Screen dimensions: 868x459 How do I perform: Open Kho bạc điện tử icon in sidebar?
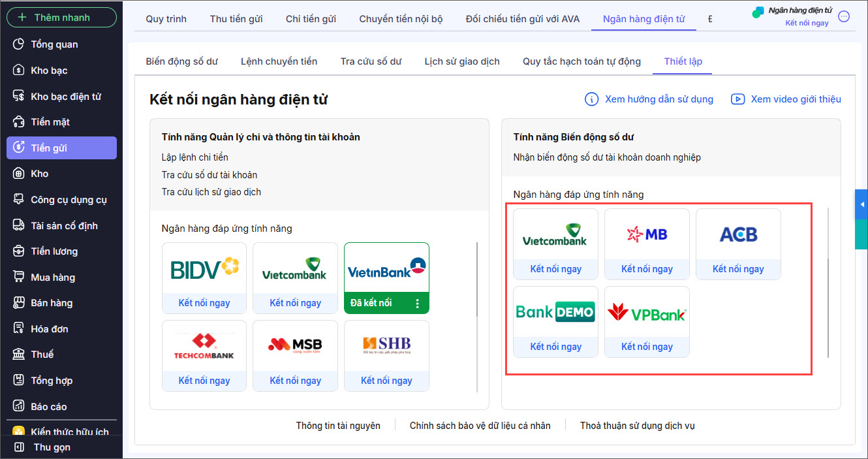tap(19, 97)
